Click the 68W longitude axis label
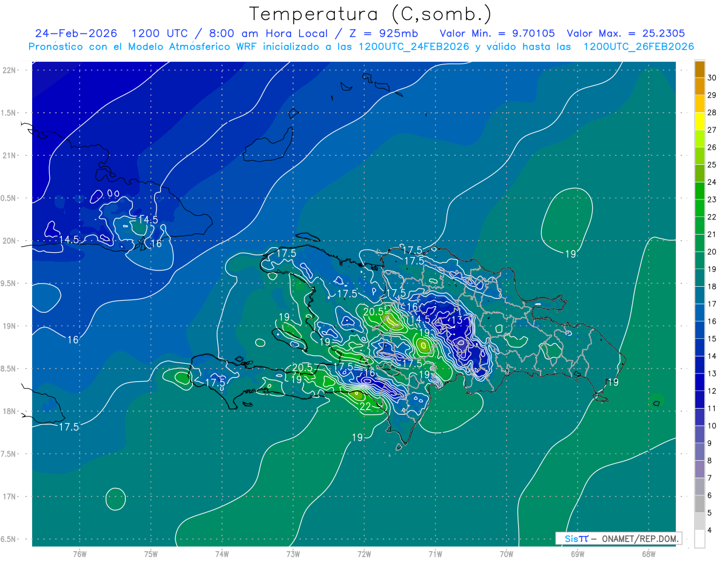The height and width of the screenshot is (562, 728). click(648, 554)
